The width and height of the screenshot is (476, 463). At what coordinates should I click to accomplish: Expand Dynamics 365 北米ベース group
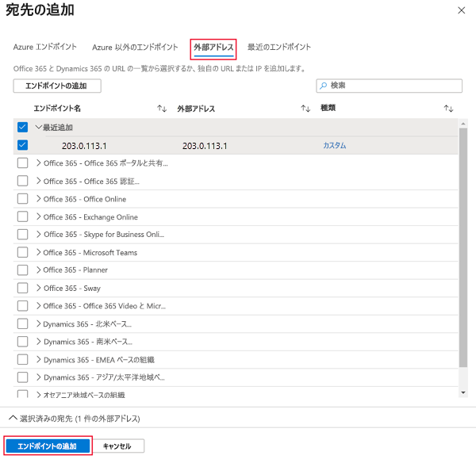pyautogui.click(x=39, y=323)
